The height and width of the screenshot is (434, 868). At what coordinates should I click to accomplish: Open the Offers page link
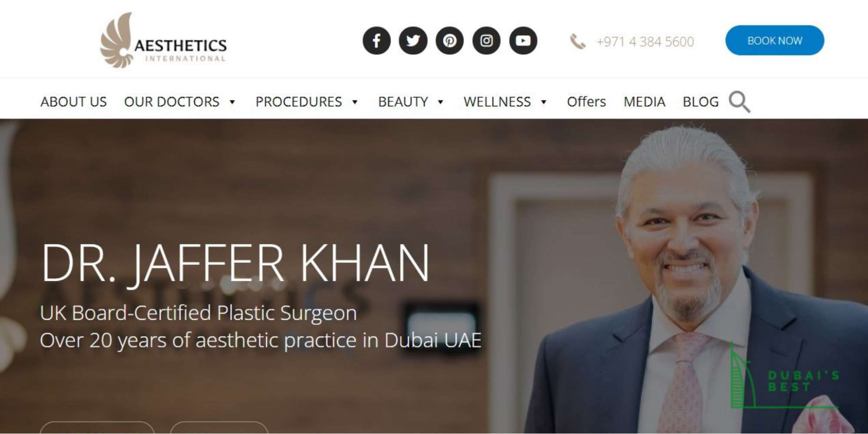click(586, 102)
